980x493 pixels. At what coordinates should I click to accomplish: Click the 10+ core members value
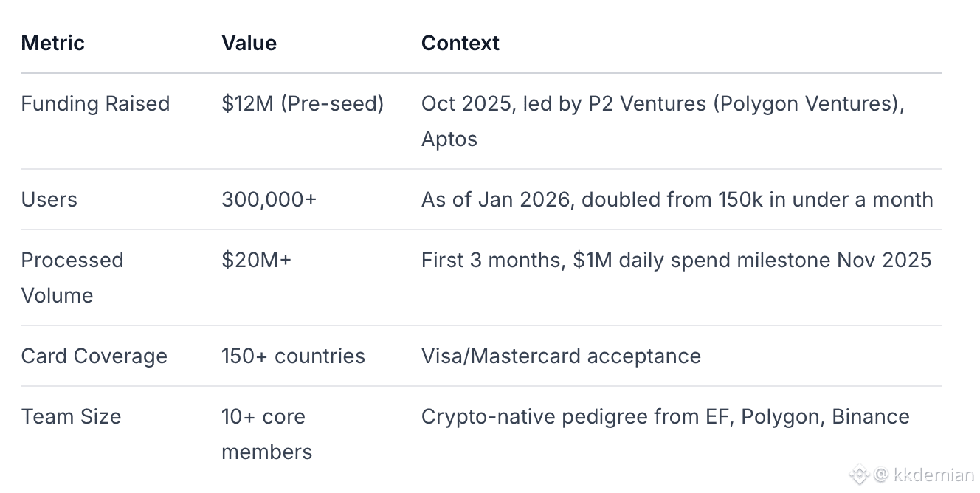(266, 434)
